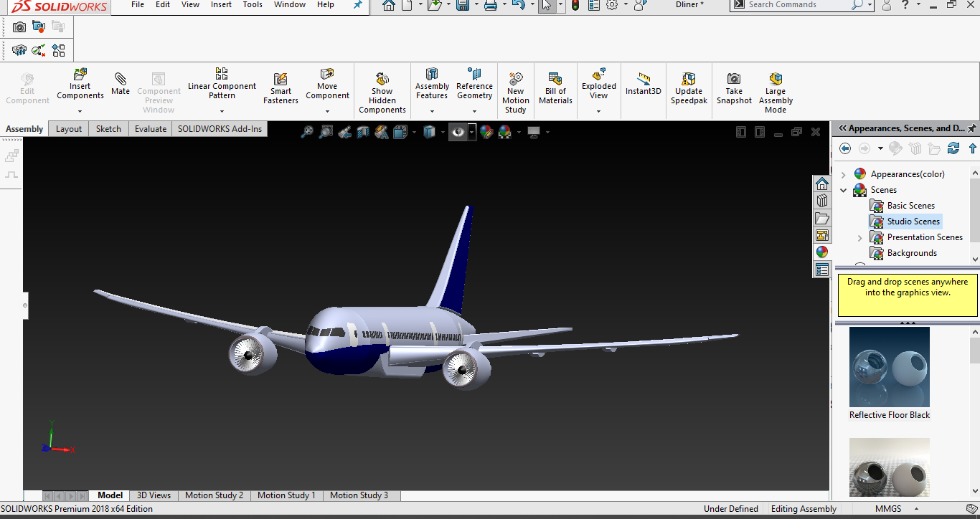Open Assembly Features dropdown arrow
980x519 pixels.
click(432, 111)
